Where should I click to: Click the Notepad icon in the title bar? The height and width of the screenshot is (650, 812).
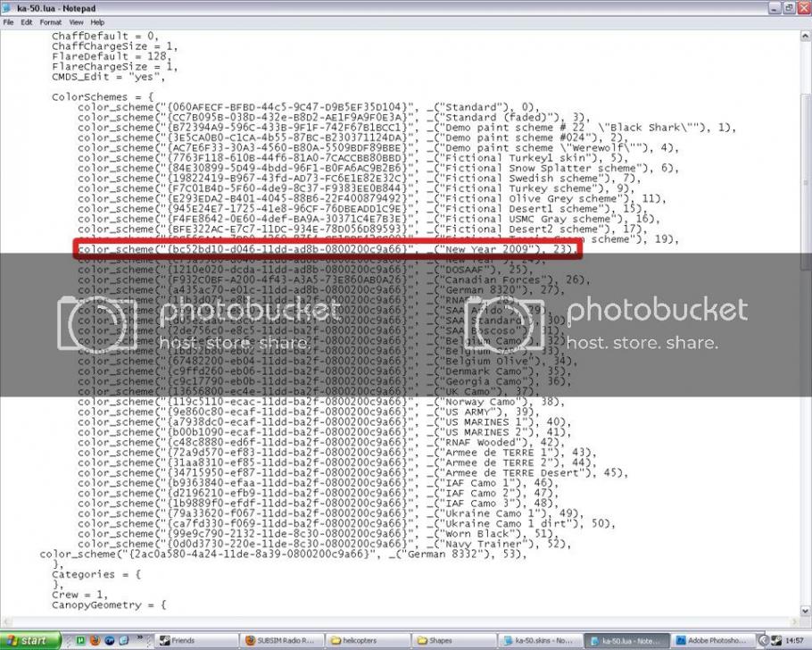point(5,8)
